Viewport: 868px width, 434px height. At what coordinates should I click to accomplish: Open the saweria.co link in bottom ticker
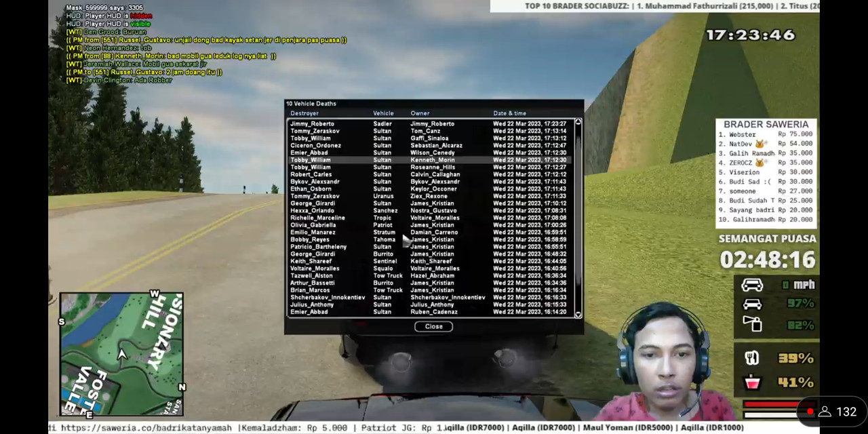coord(148,428)
